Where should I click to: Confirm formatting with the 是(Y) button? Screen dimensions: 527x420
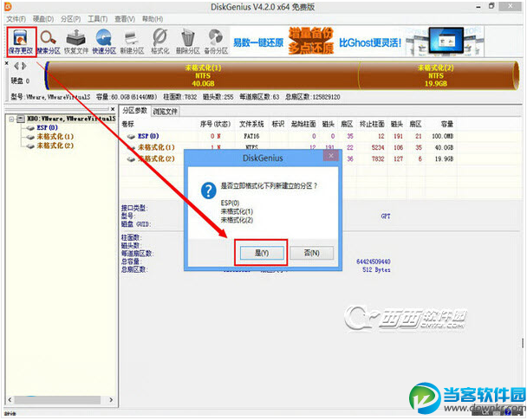point(262,253)
